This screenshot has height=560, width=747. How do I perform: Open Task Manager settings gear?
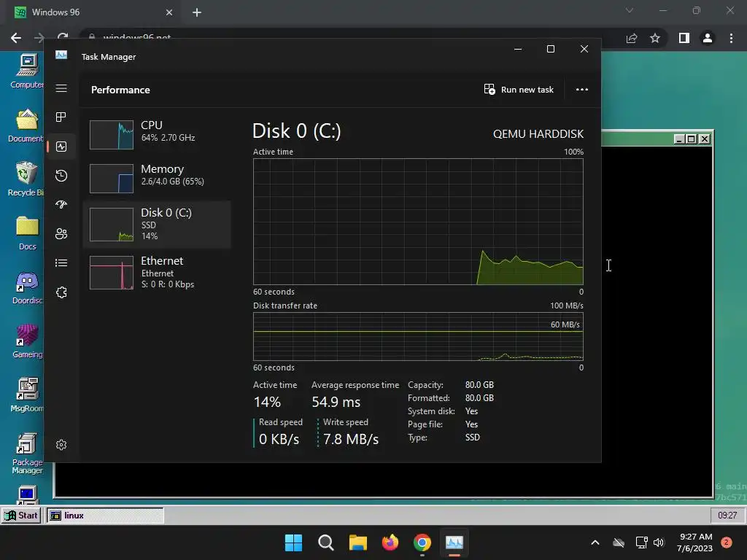61,445
